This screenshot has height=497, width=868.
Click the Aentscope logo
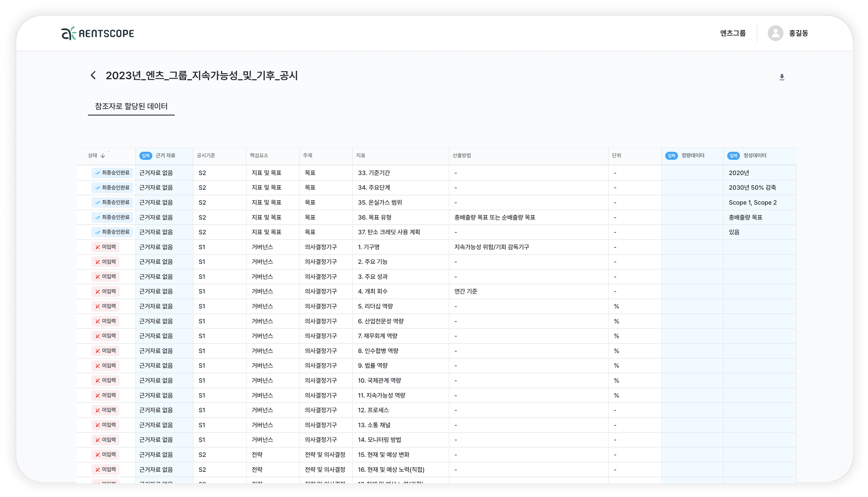click(x=98, y=33)
